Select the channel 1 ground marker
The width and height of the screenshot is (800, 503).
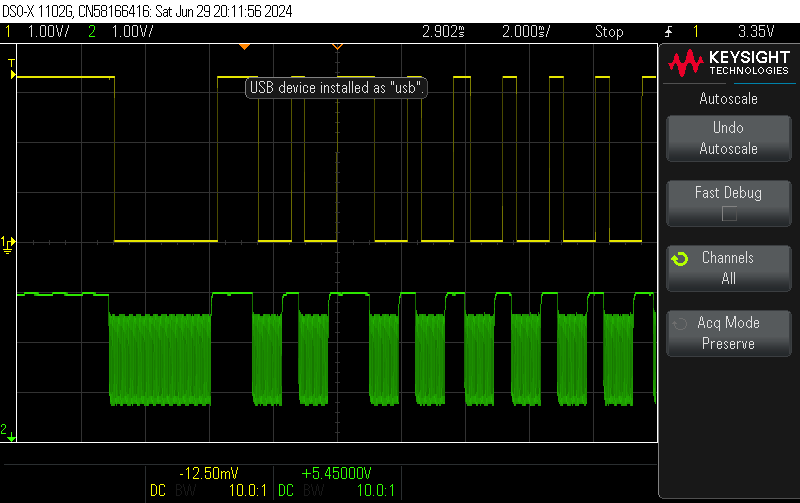pos(8,244)
